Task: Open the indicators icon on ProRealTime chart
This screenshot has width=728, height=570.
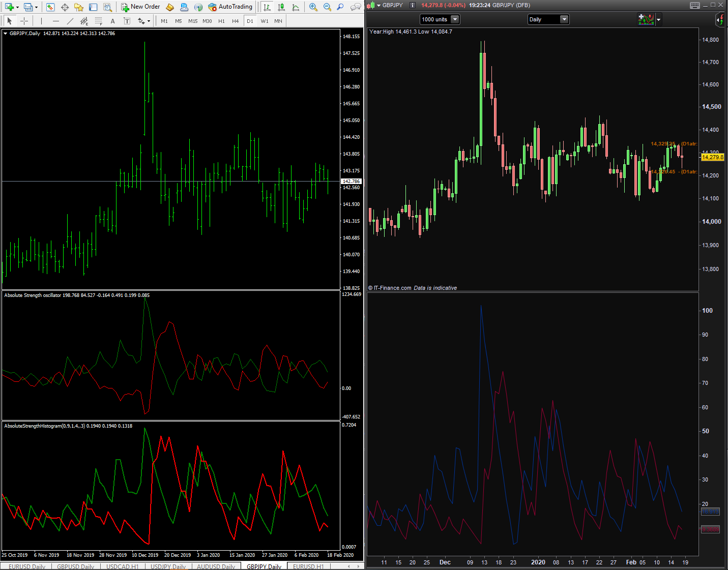Action: coord(646,19)
